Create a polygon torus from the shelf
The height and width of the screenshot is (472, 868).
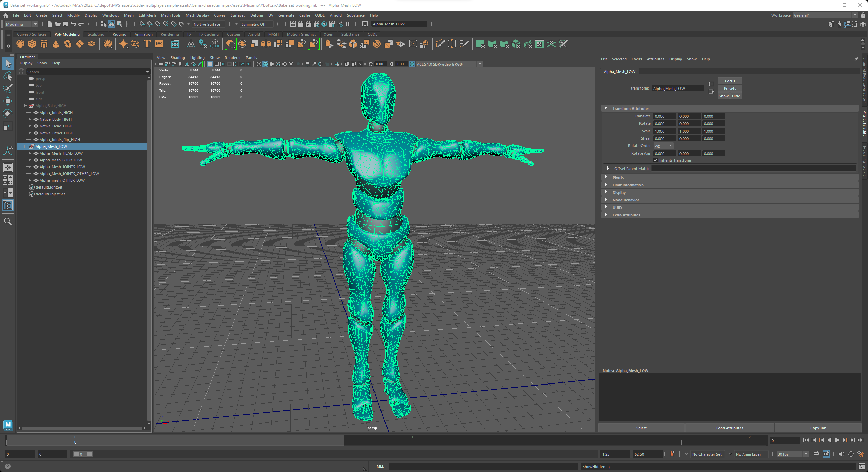(x=68, y=44)
